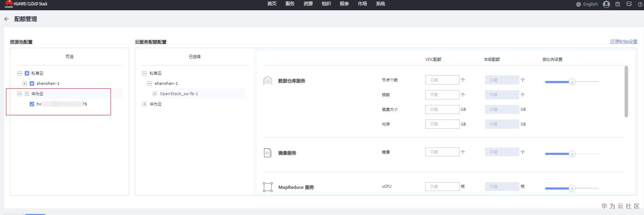Open the 资源 menu

click(308, 4)
